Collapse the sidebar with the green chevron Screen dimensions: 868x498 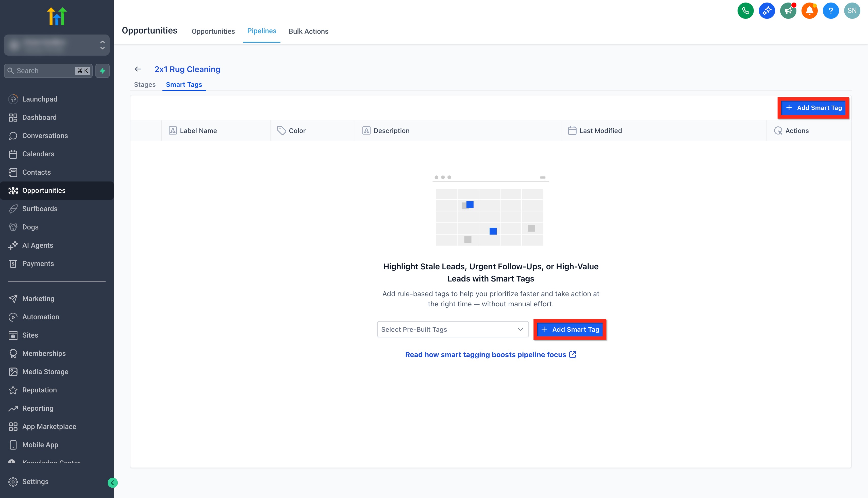(112, 483)
